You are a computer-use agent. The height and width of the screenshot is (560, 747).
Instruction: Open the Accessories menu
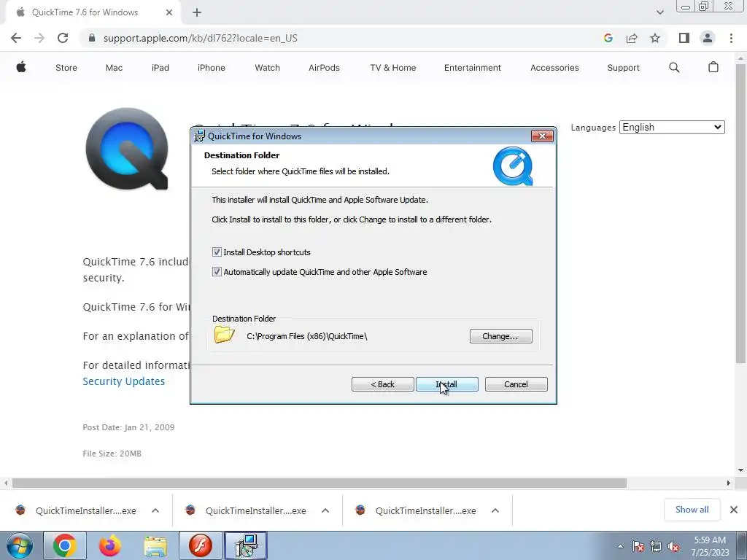coord(554,68)
